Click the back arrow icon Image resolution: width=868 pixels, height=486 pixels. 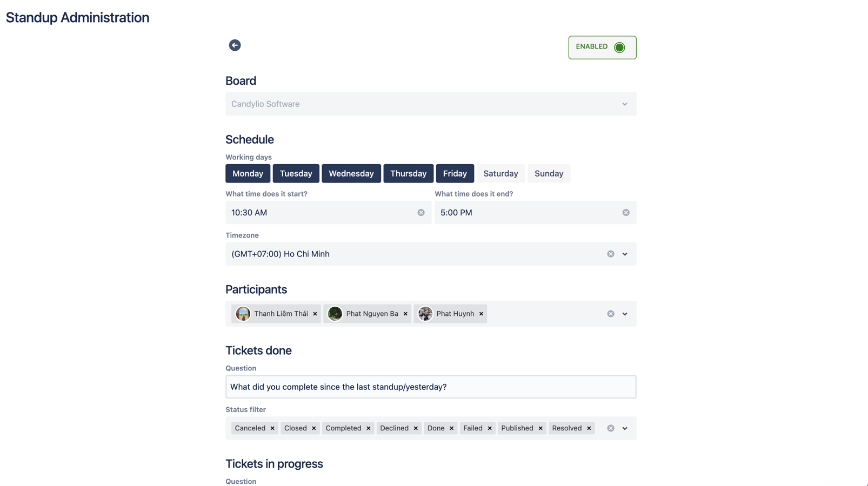(x=235, y=45)
